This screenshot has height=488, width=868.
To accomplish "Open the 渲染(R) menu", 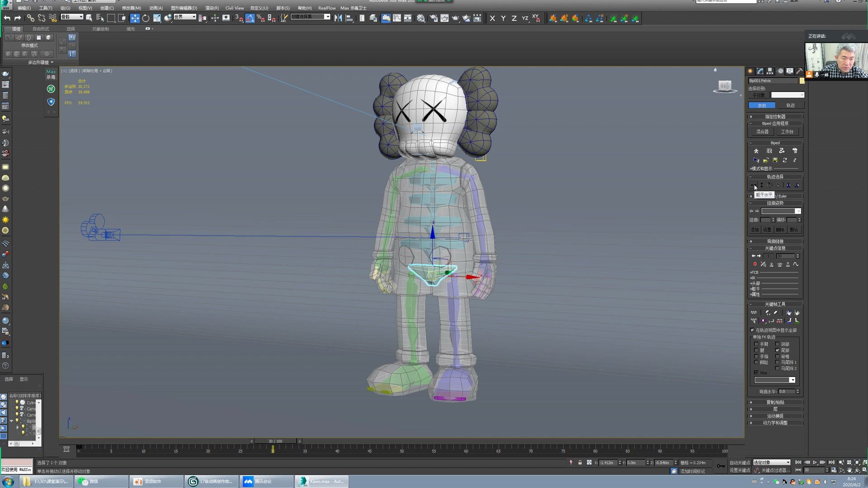I will click(212, 8).
